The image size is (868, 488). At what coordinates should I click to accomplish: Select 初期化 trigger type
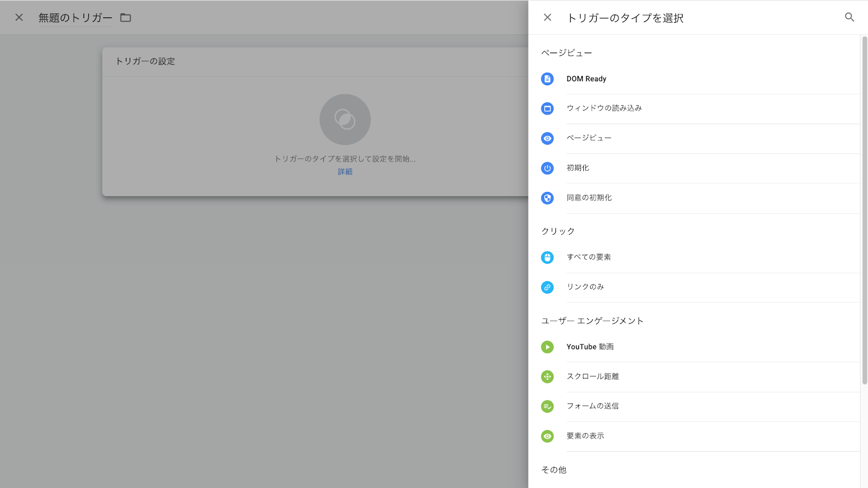694,168
